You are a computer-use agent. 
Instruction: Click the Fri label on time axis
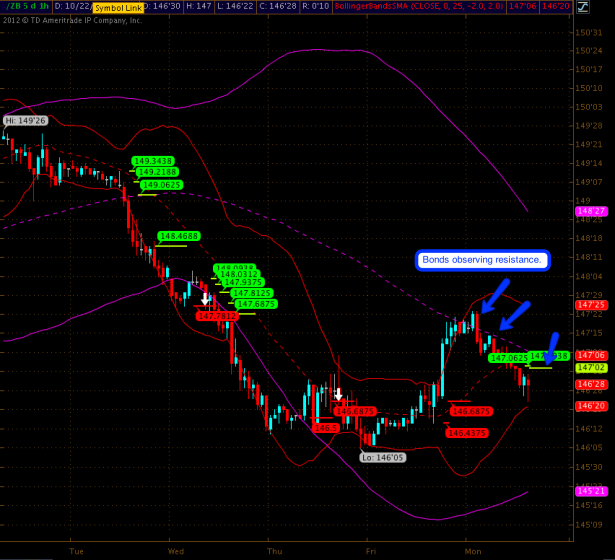(x=371, y=550)
